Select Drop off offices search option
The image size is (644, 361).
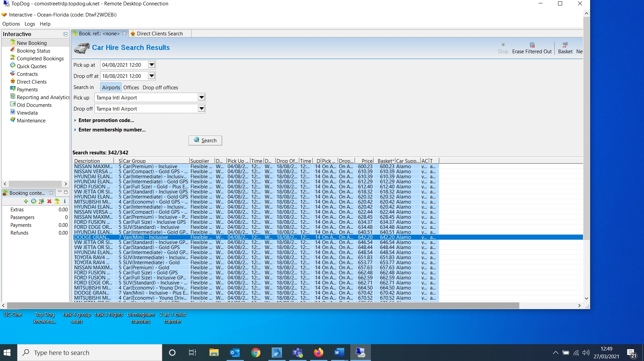[x=160, y=87]
